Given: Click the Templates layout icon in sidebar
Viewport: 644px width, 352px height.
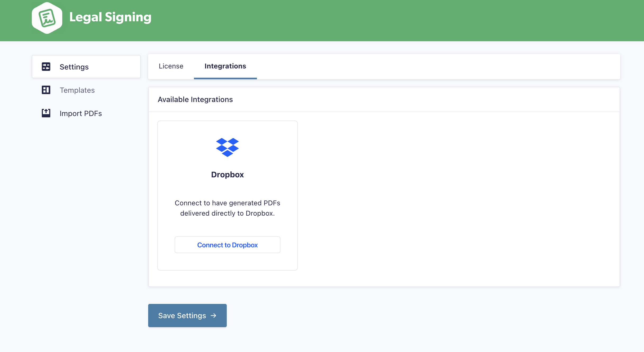Looking at the screenshot, I should click(x=46, y=90).
